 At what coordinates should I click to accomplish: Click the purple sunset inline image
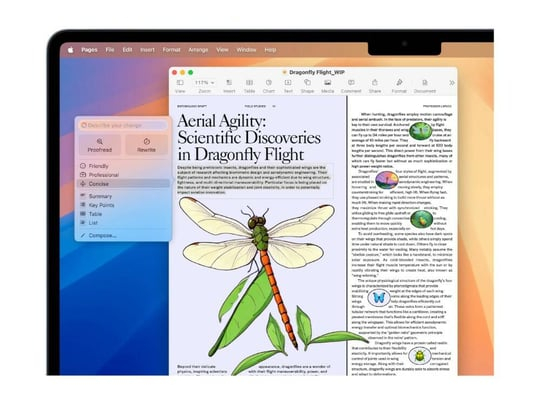pyautogui.click(x=387, y=180)
